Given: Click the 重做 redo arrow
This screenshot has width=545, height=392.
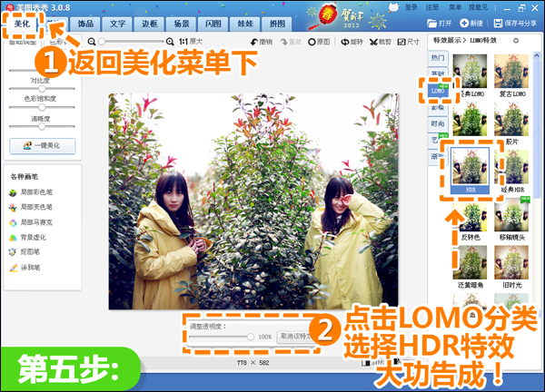Looking at the screenshot, I should [x=291, y=42].
